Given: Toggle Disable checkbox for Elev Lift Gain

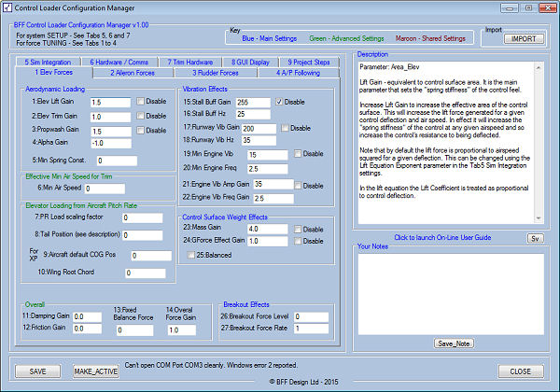Looking at the screenshot, I should [x=140, y=101].
